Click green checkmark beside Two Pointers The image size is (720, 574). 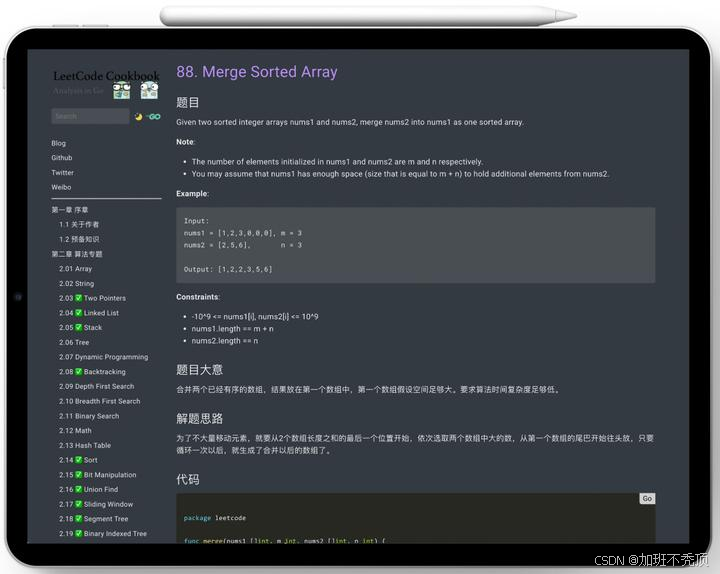pyautogui.click(x=79, y=298)
